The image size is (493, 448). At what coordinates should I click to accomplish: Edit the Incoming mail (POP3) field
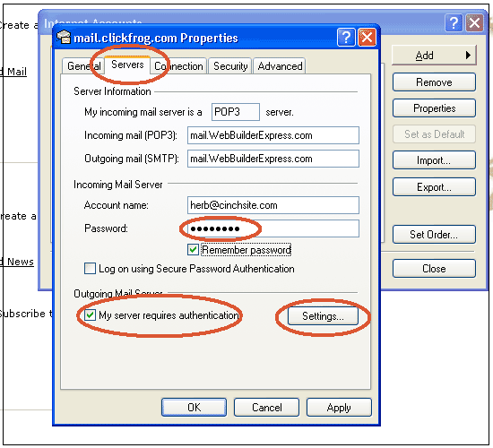pyautogui.click(x=272, y=135)
